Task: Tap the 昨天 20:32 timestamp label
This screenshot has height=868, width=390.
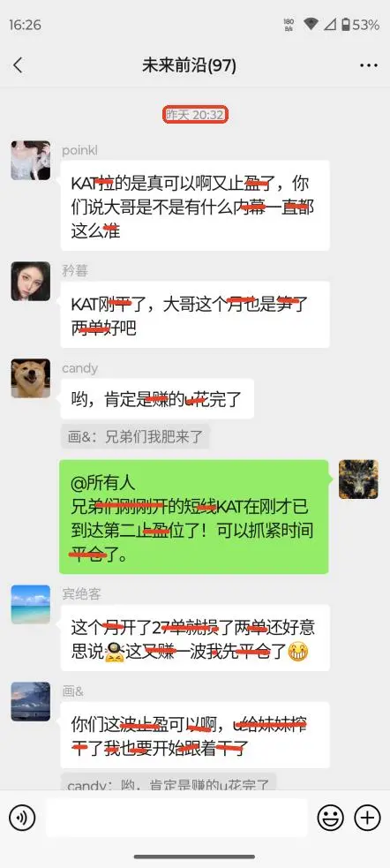Action: pos(195,115)
